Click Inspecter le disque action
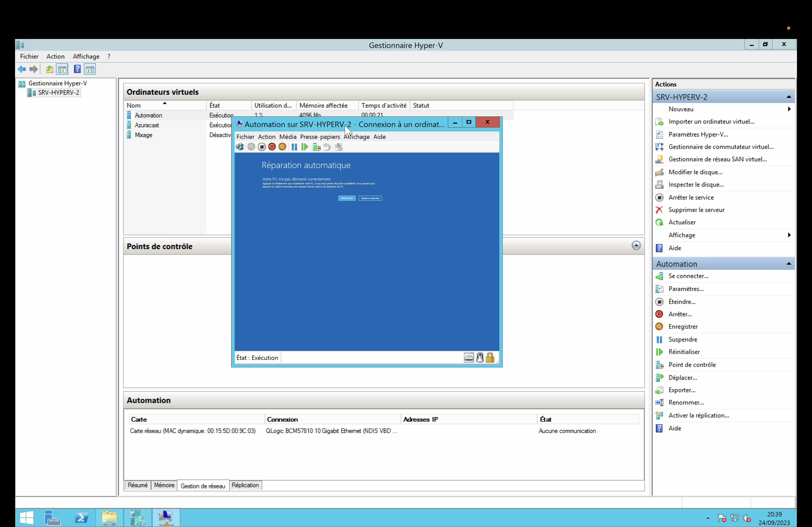812x527 pixels. click(696, 185)
